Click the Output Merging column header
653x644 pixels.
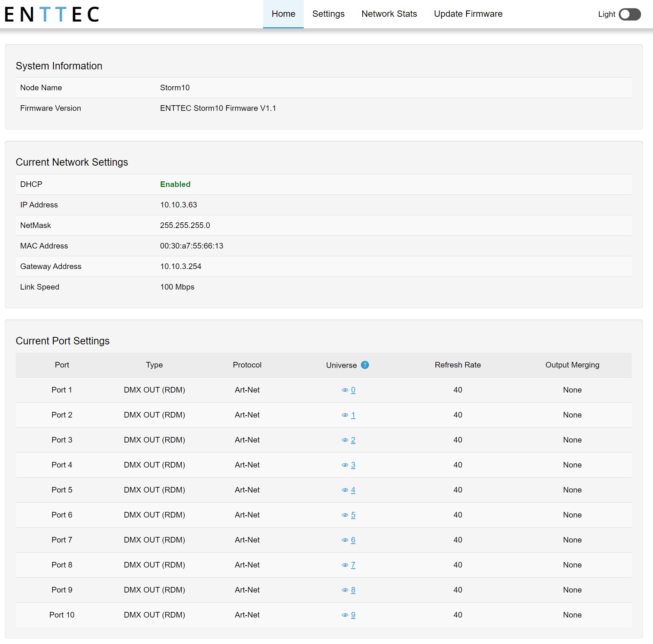tap(572, 365)
